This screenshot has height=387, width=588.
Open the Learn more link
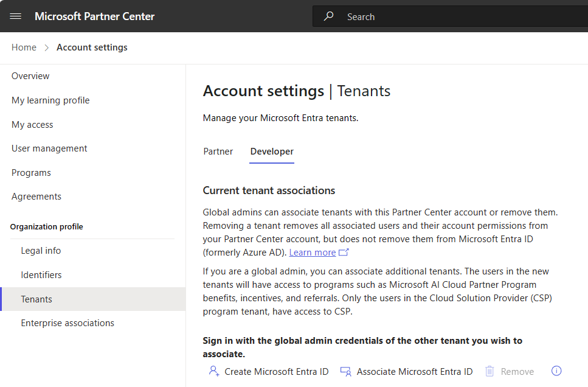(312, 252)
